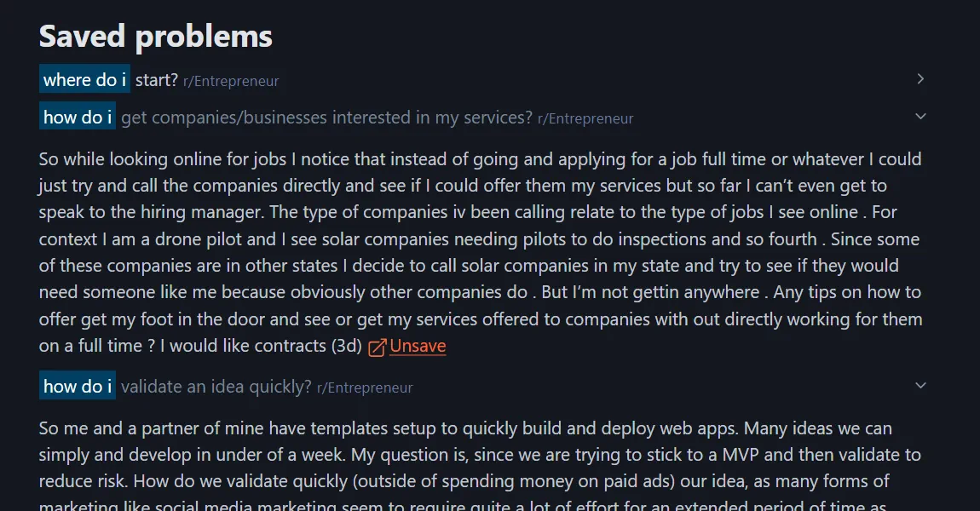
Task: Click the 'where do i' highlighted tag
Action: point(84,80)
